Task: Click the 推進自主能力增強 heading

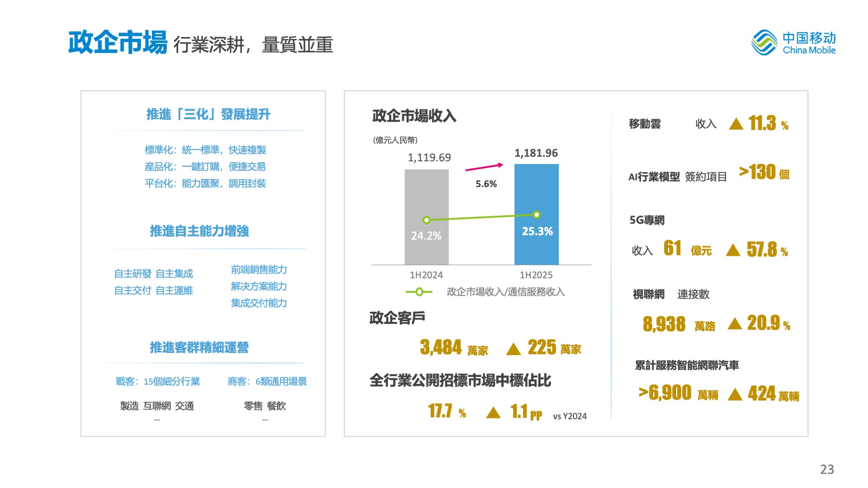Action: 199,231
